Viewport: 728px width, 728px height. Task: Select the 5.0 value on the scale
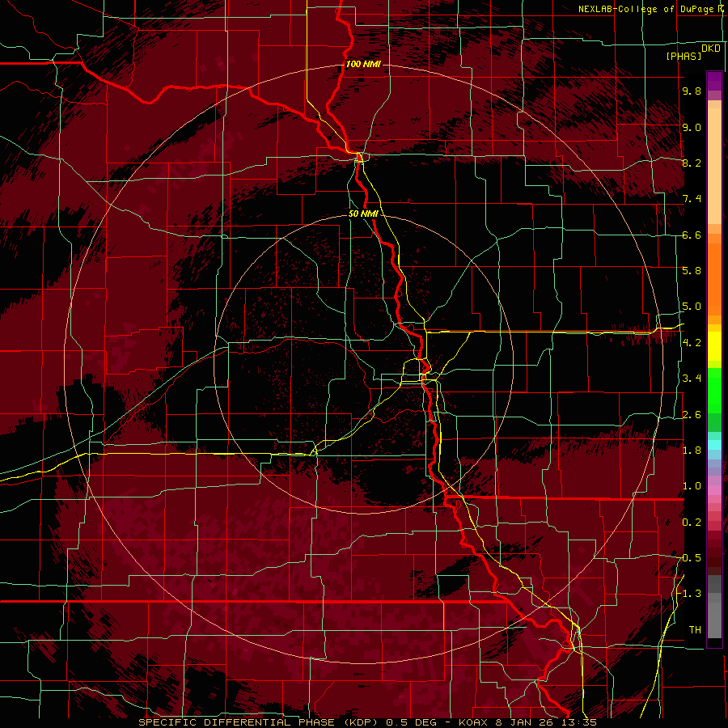coord(692,307)
